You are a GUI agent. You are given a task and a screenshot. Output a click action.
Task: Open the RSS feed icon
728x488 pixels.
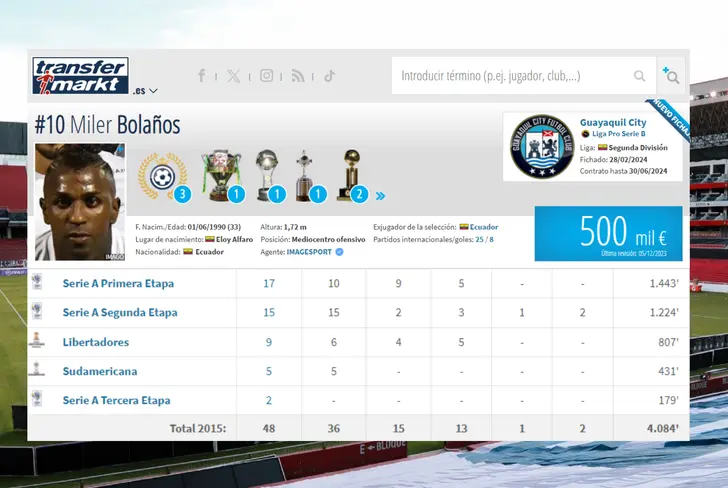(x=298, y=76)
